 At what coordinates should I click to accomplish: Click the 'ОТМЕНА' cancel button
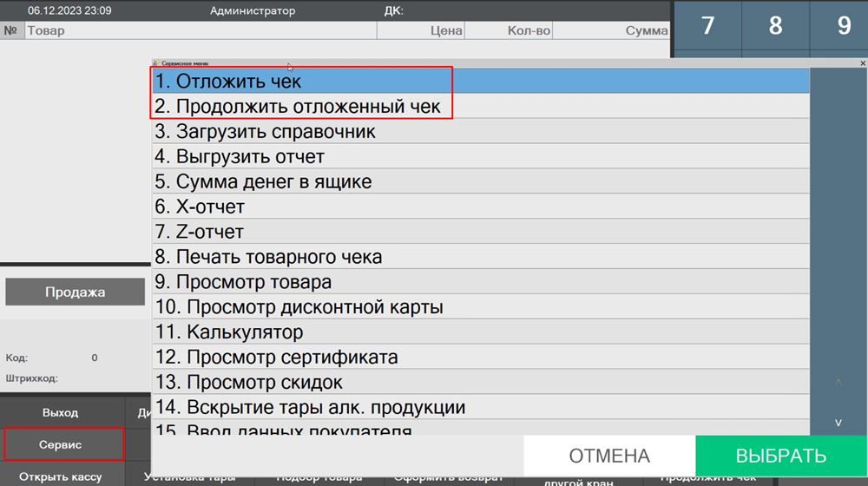[x=609, y=456]
